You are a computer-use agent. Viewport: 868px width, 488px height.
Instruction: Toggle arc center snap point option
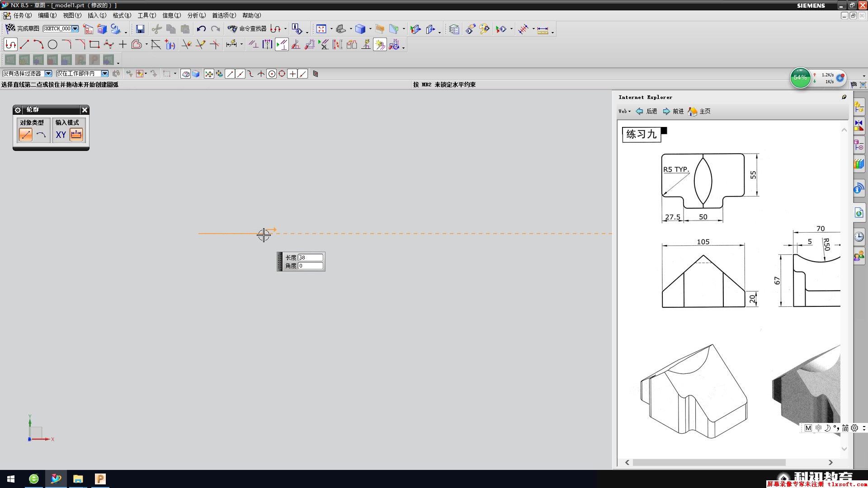click(271, 74)
